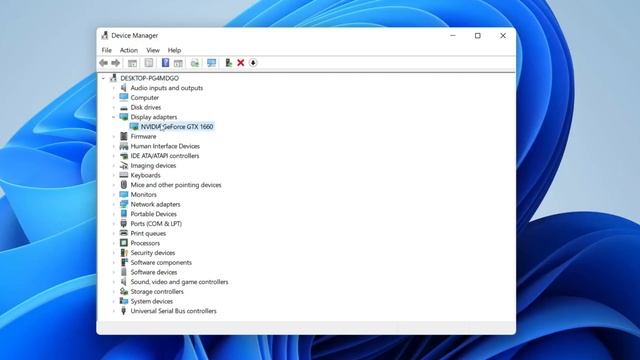Select the Software devices label
The width and height of the screenshot is (640, 360).
(154, 272)
